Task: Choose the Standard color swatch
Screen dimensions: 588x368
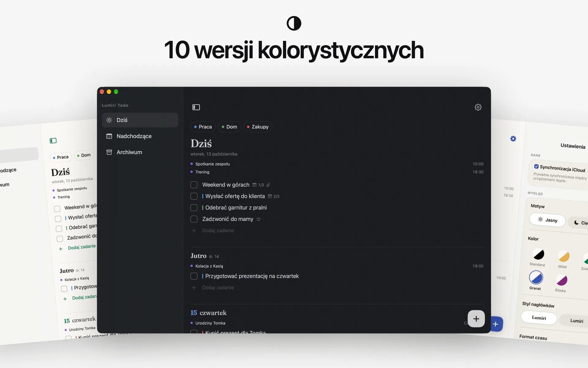Action: tap(538, 254)
